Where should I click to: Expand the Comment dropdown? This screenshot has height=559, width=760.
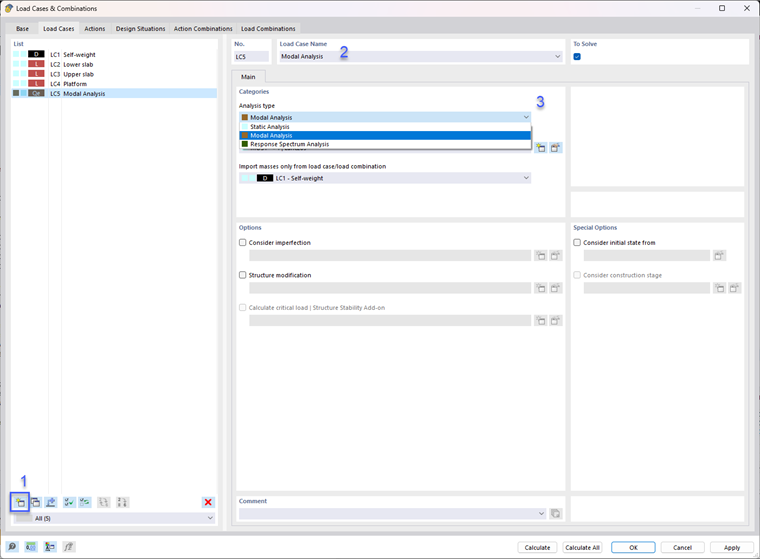(541, 513)
